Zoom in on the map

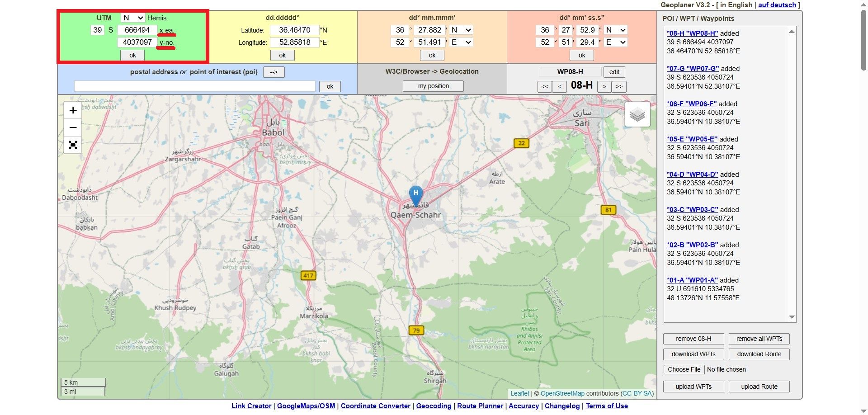click(73, 110)
